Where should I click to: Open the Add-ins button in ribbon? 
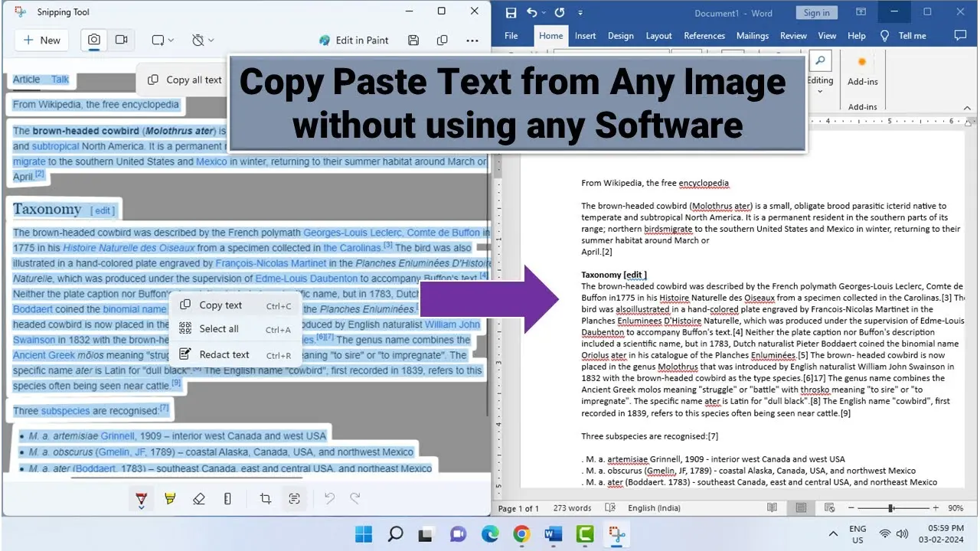pyautogui.click(x=863, y=72)
